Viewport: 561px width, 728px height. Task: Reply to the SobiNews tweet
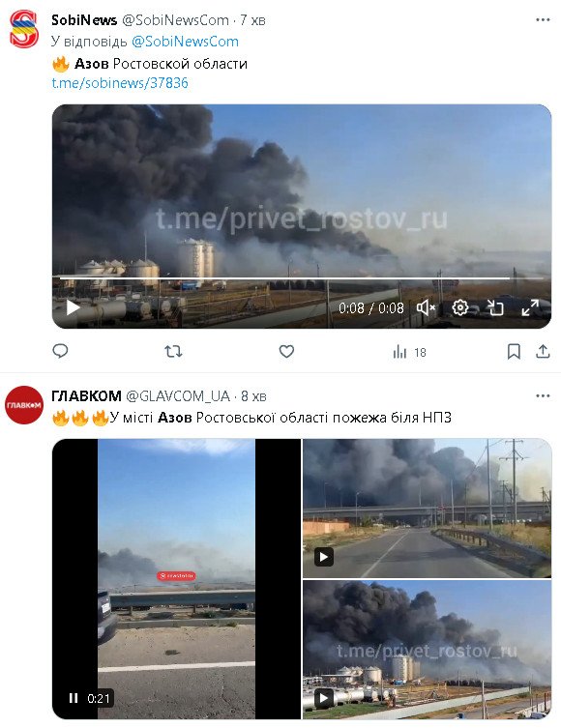(60, 351)
